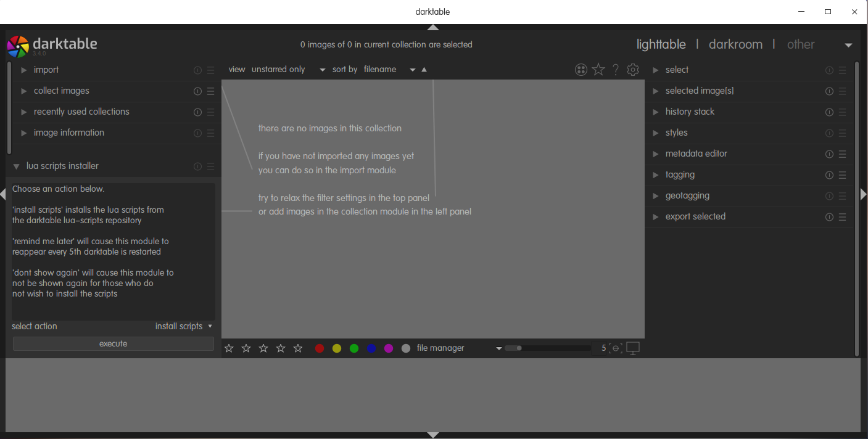
Task: Switch to the darkroom view
Action: coord(735,44)
